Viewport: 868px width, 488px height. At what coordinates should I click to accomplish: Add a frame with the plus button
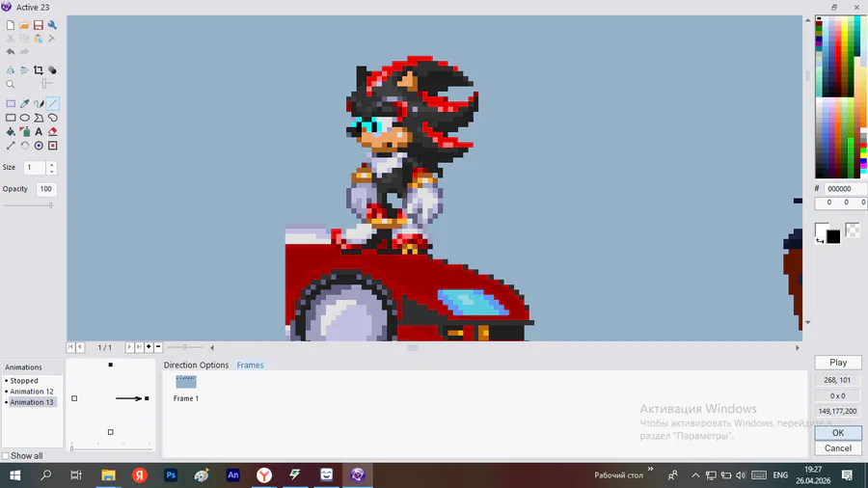tap(149, 347)
